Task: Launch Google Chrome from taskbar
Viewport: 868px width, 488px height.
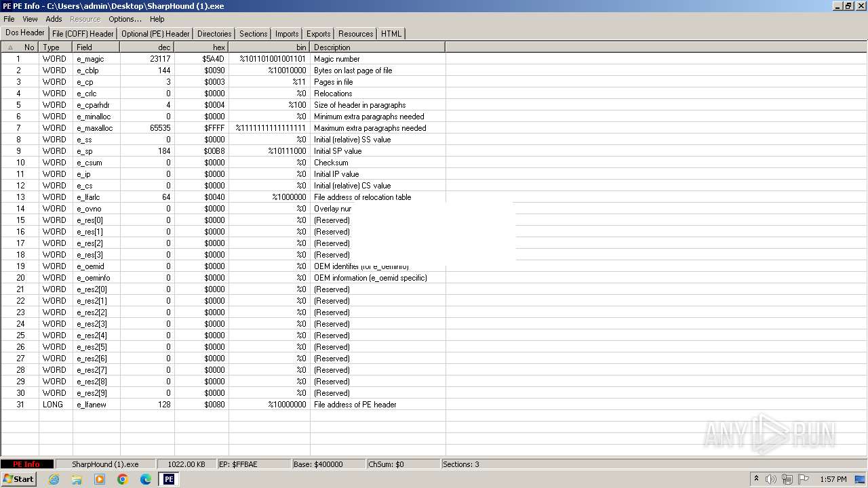Action: [123, 479]
